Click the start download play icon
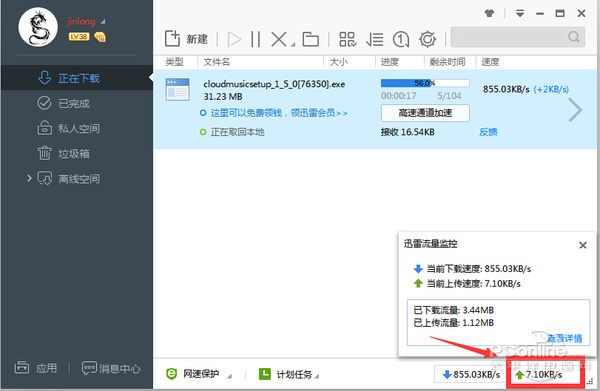This screenshot has width=600, height=391. click(234, 39)
